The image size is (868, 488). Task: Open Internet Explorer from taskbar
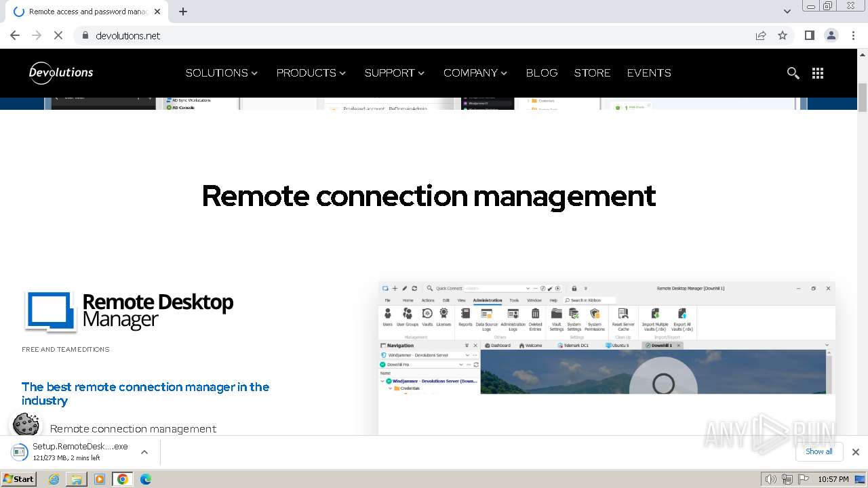(x=54, y=479)
